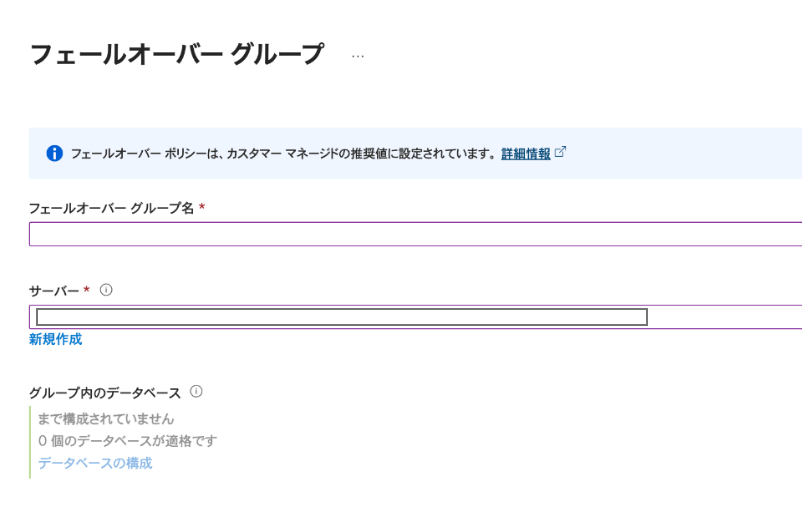Click the フェールオーバー グループ page title
Image resolution: width=802 pixels, height=530 pixels.
(x=176, y=55)
